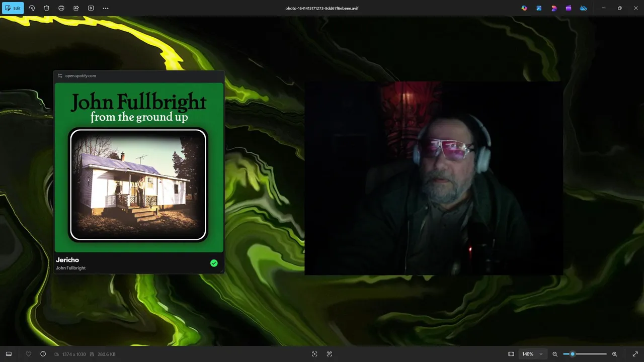
Task: Enter full screen with the expand arrows icon
Action: [635, 354]
